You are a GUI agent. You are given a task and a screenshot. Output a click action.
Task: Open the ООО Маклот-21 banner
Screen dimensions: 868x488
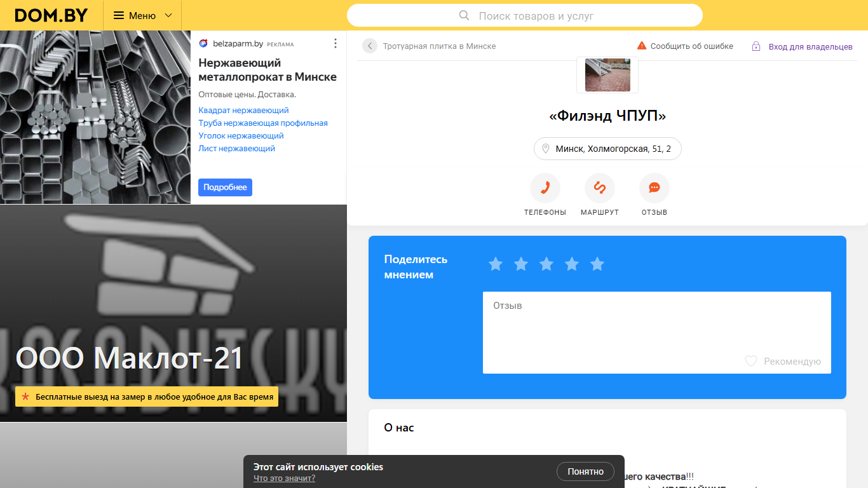(x=173, y=313)
